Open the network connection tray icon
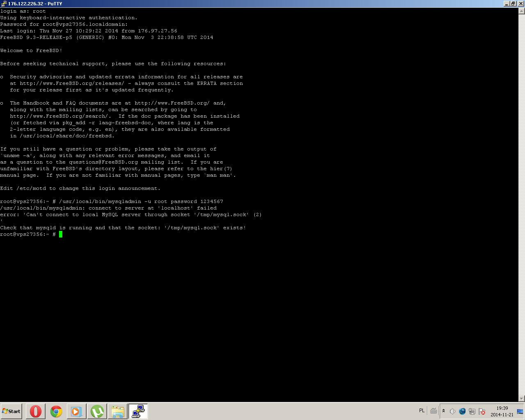 (472, 411)
